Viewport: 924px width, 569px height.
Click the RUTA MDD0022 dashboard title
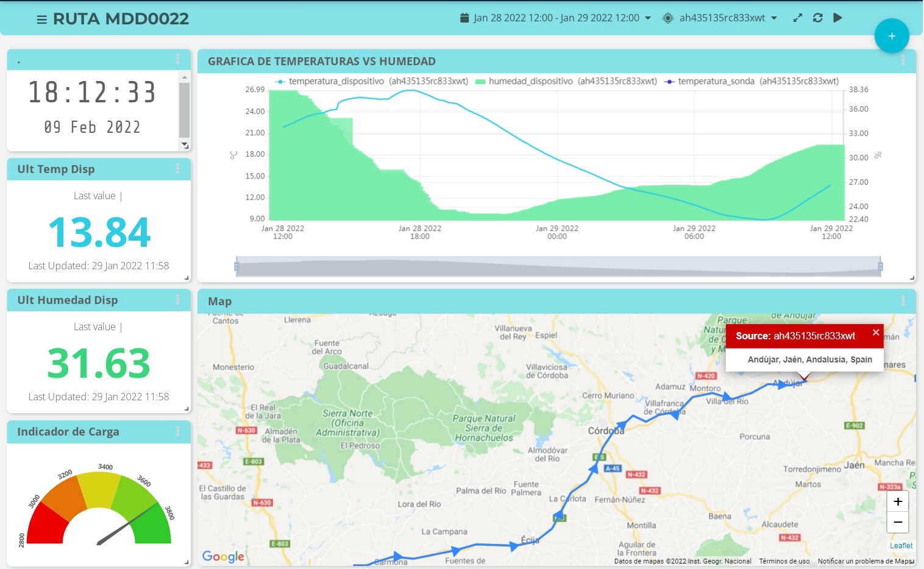(x=121, y=19)
